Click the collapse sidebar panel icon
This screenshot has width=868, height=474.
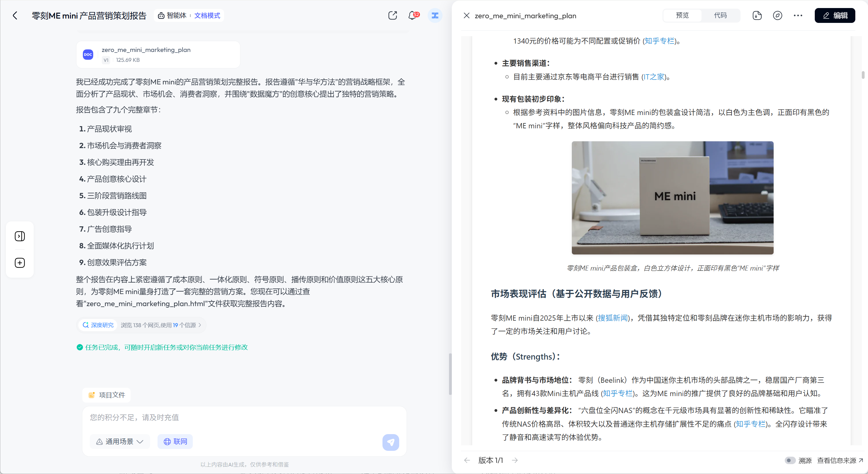[20, 236]
